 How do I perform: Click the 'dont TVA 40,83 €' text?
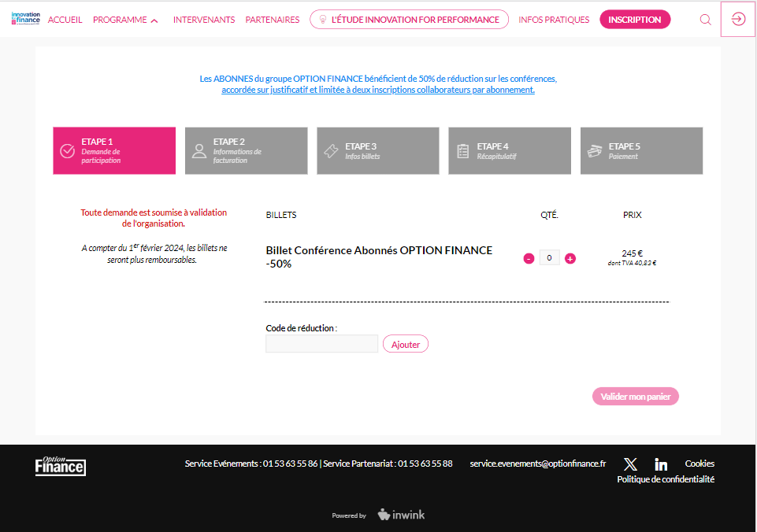[x=632, y=263]
